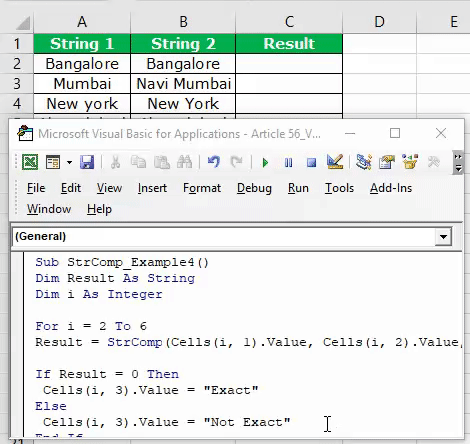This screenshot has height=444, width=470.
Task: Click the 'Result' header cell
Action: 289,44
